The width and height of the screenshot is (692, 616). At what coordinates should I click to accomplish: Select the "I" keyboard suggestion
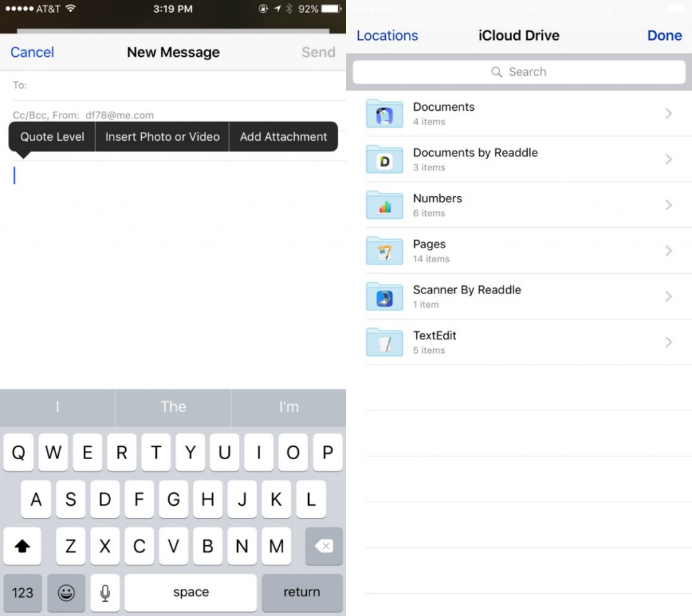click(x=57, y=406)
